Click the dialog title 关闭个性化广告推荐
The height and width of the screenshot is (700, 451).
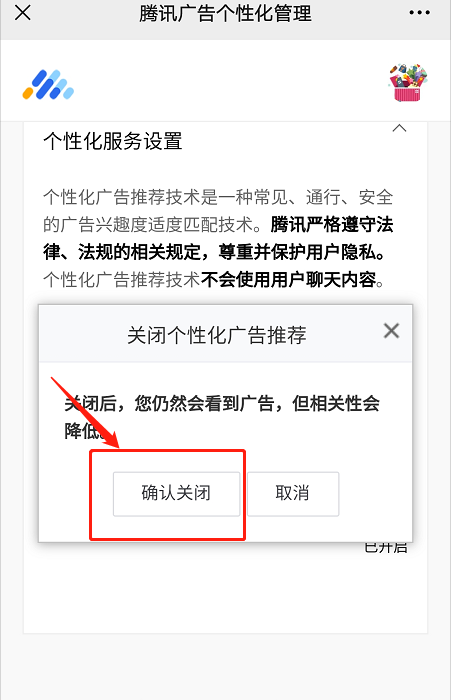click(x=217, y=335)
